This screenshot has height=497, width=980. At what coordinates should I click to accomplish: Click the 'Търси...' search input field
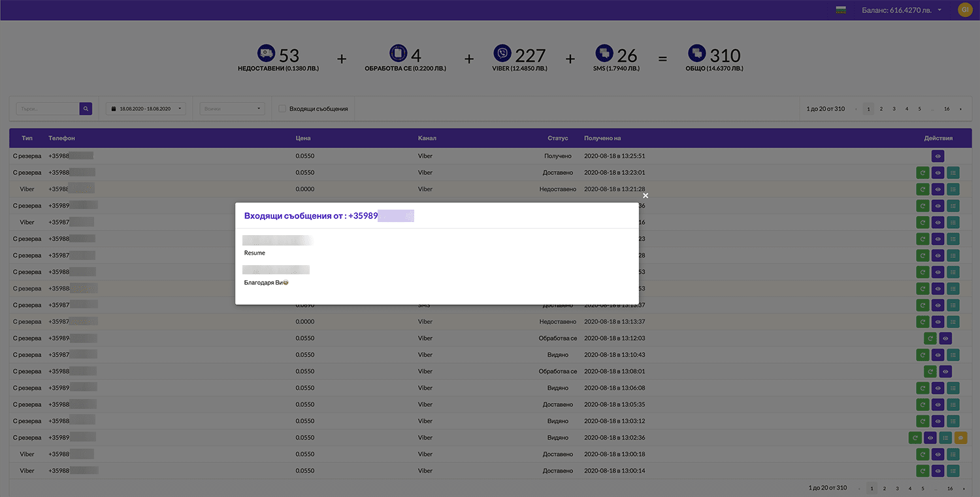tap(47, 109)
